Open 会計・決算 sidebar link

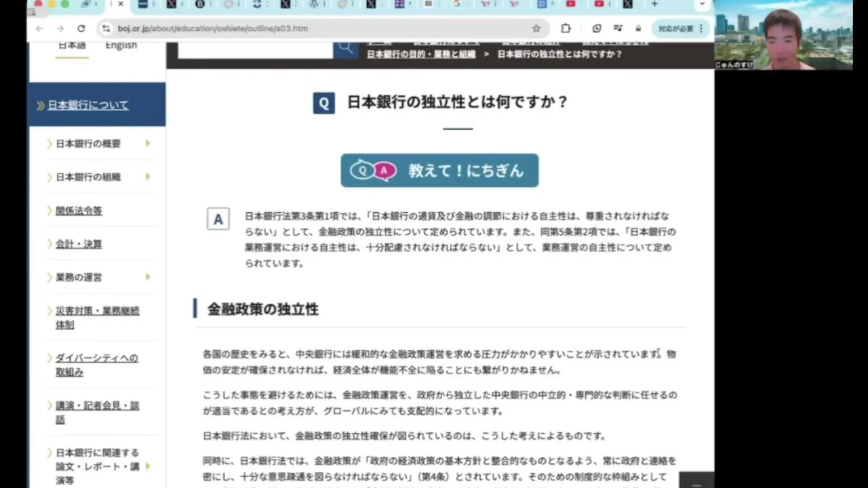[79, 244]
